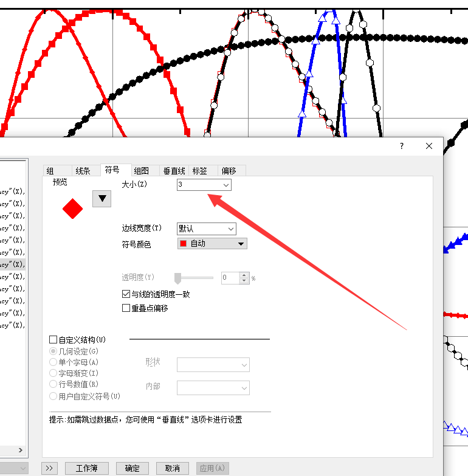Select 单个字母(A) radio button

coord(53,362)
